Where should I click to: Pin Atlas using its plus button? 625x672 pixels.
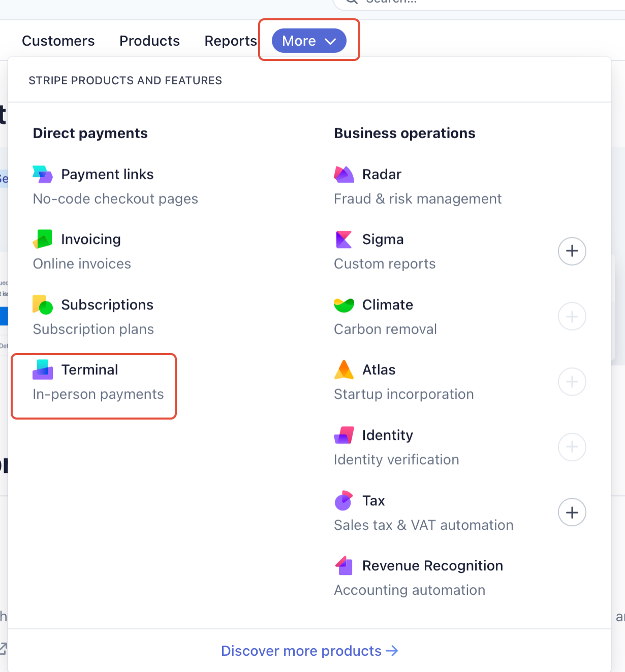(x=572, y=381)
